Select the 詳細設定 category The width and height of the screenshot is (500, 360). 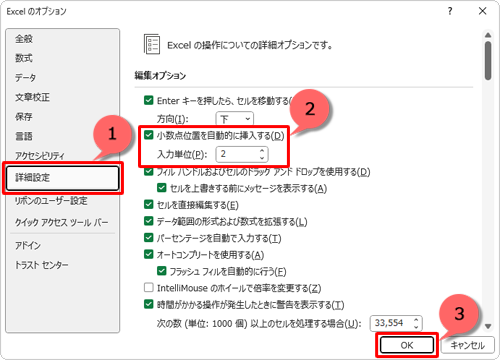point(63,178)
